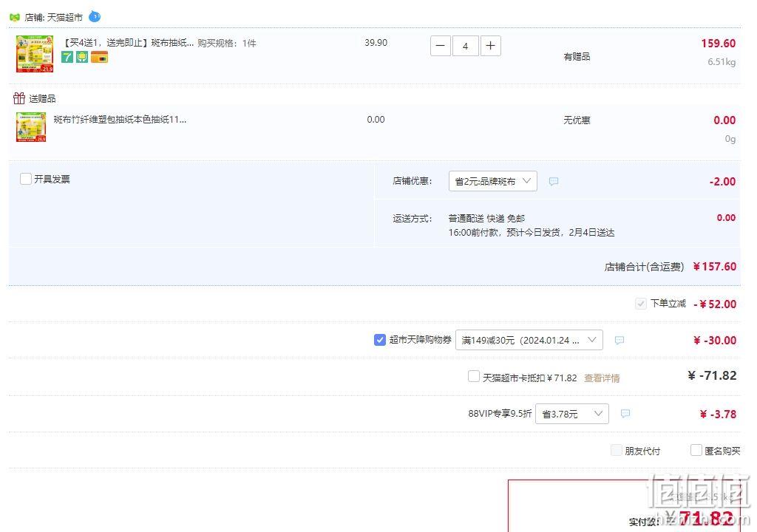Image resolution: width=757 pixels, height=532 pixels.
Task: Click the store total ￥157.60
Action: (715, 267)
